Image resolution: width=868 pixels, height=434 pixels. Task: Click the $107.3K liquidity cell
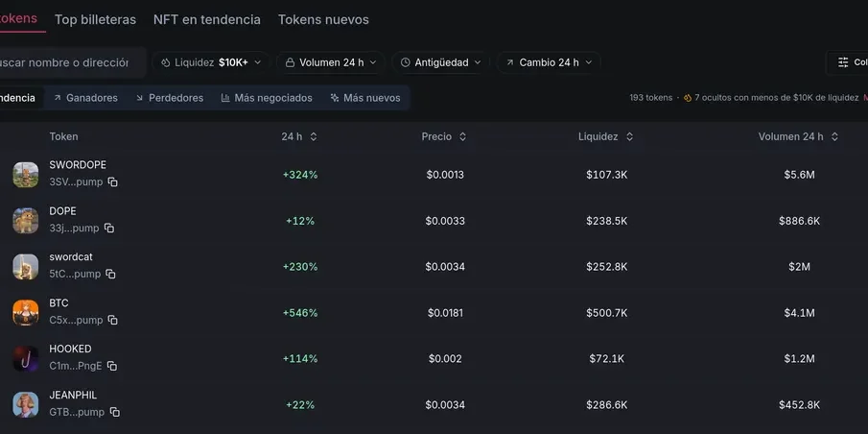tap(607, 175)
